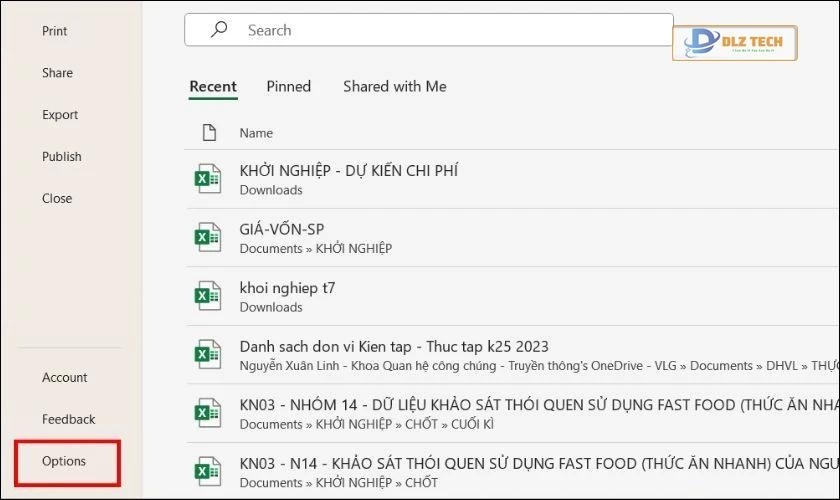Open the Export page

(60, 115)
